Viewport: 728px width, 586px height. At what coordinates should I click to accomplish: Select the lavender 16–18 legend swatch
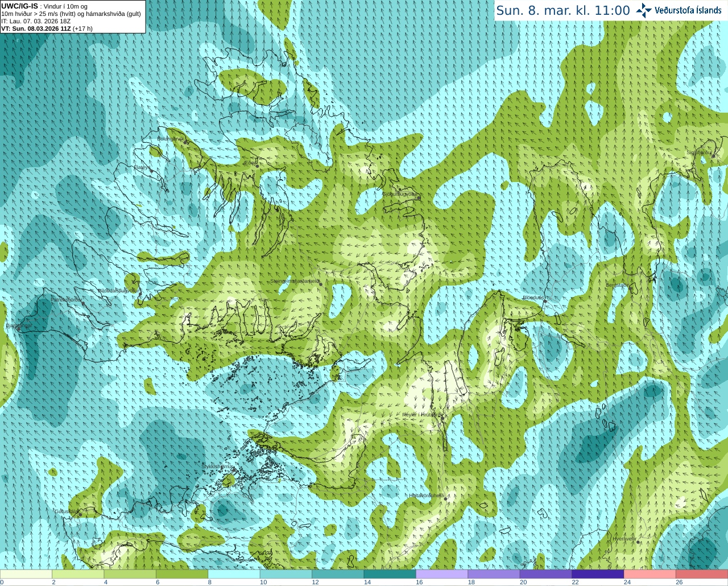(442, 574)
